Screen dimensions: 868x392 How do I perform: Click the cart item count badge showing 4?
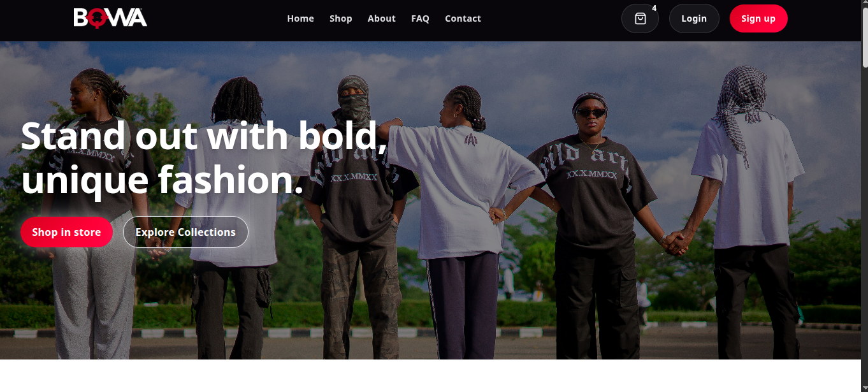pos(654,8)
